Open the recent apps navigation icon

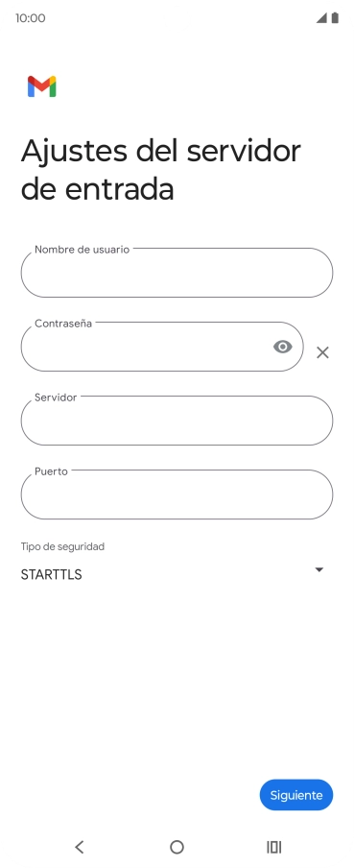pyautogui.click(x=273, y=847)
